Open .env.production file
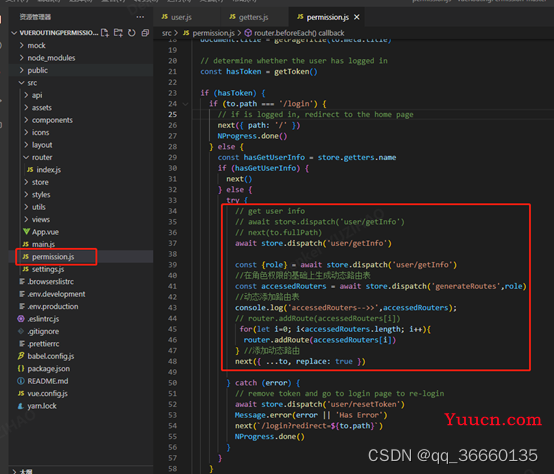The height and width of the screenshot is (474, 554). [53, 306]
